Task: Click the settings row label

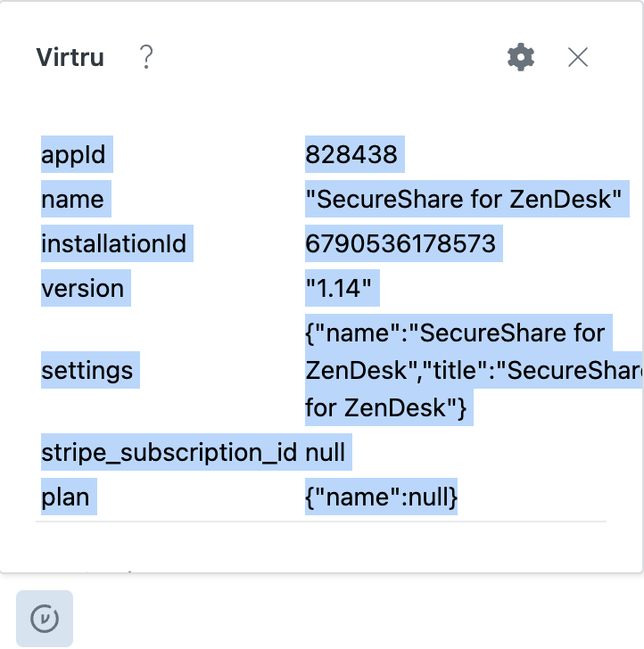Action: point(87,370)
